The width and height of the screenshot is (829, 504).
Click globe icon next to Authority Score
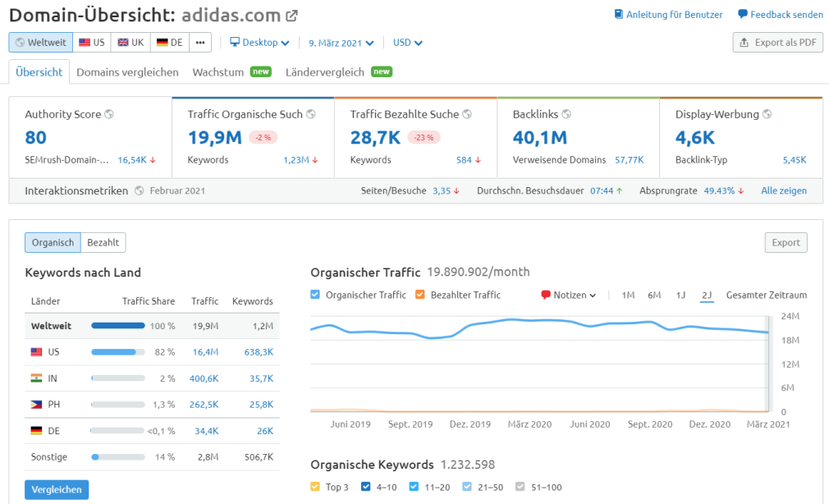click(109, 115)
